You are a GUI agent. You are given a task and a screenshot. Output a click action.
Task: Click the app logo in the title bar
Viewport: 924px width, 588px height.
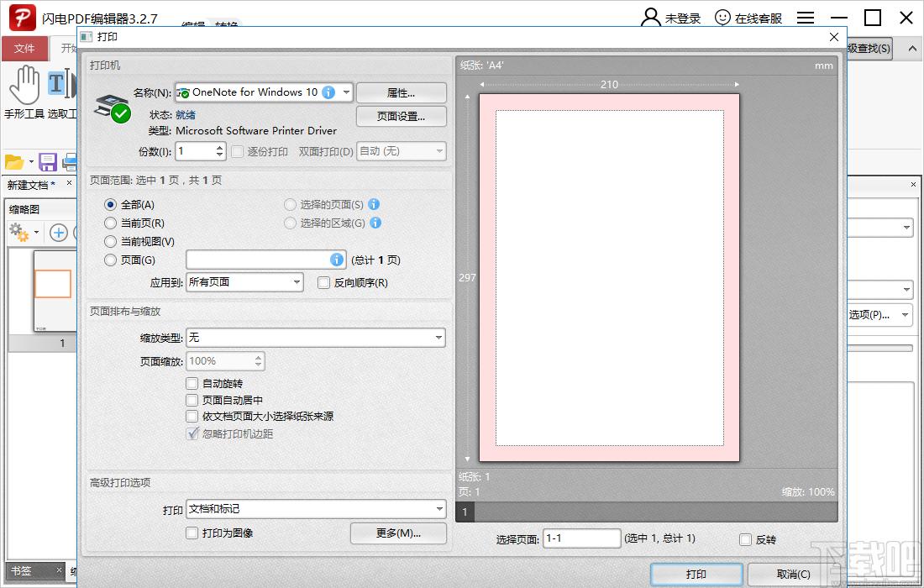(x=23, y=18)
